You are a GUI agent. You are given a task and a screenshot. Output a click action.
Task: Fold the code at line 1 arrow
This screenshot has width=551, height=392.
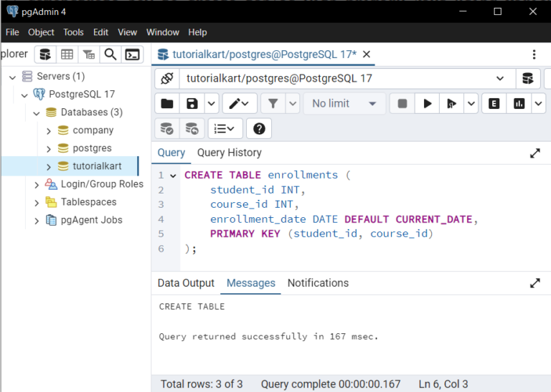point(173,176)
